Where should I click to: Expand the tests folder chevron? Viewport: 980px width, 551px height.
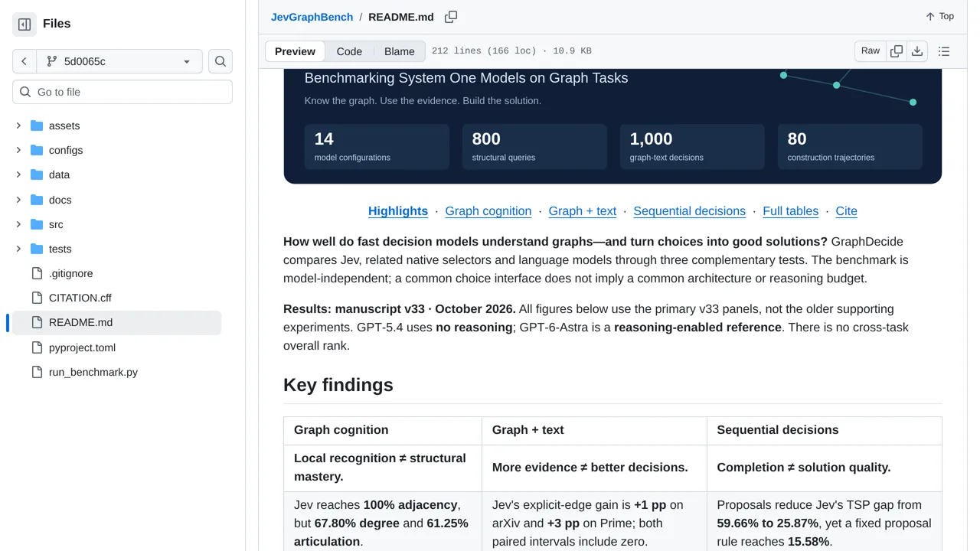pos(18,249)
